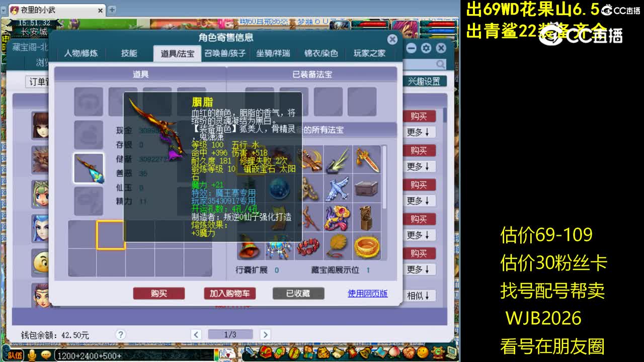
Task: Select the bronze seal statue treasure
Action: pos(367,218)
